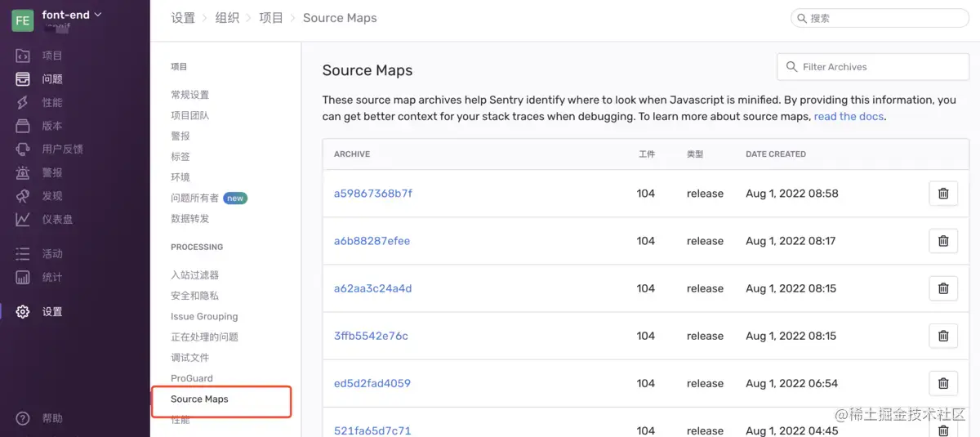Open the Releases icon in sidebar
This screenshot has height=437, width=980.
coord(23,126)
